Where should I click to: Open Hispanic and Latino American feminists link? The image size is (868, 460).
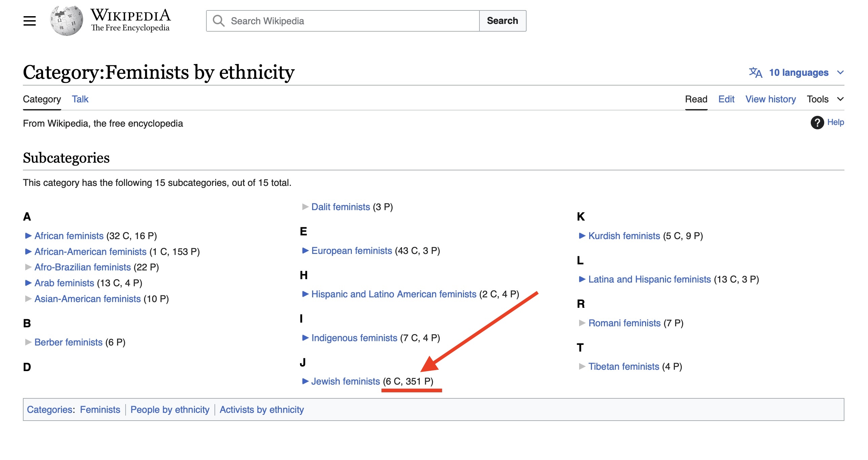[394, 294]
